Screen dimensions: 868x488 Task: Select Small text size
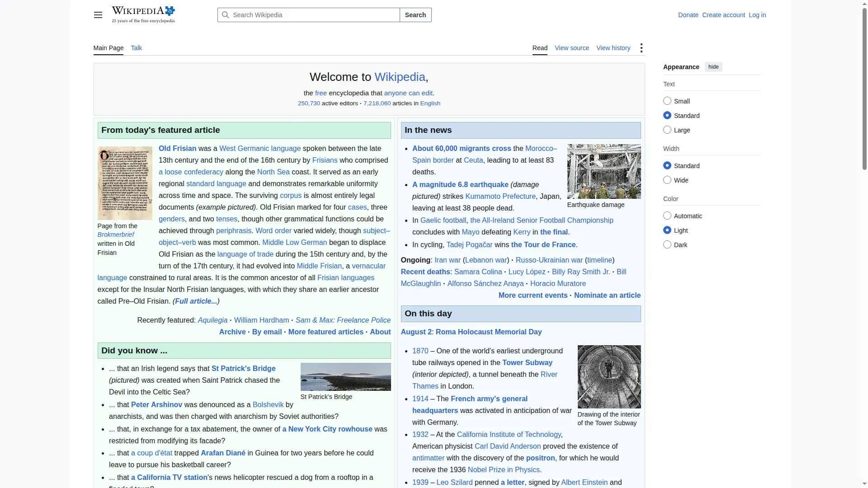pyautogui.click(x=667, y=101)
